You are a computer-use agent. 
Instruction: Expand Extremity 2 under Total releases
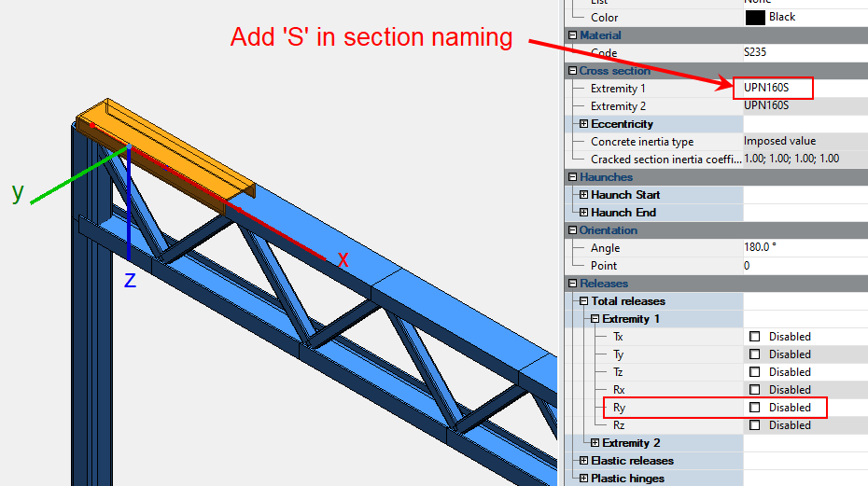595,443
